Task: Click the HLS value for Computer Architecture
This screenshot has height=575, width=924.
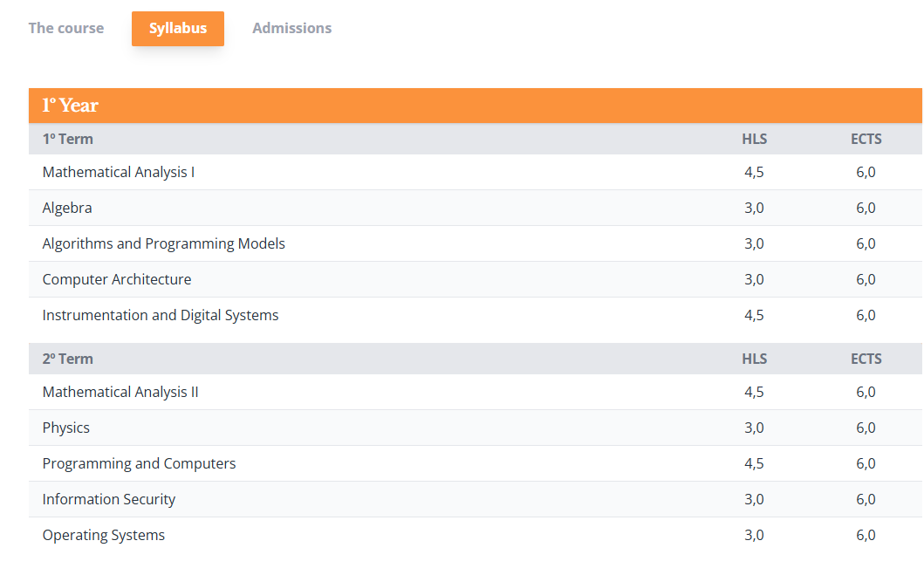Action: click(x=754, y=279)
